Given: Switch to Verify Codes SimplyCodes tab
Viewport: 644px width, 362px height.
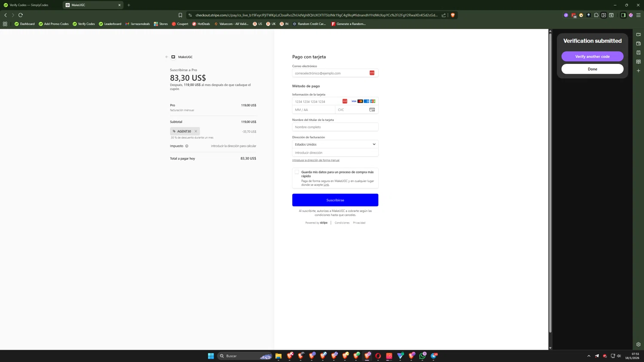Looking at the screenshot, I should coord(29,5).
